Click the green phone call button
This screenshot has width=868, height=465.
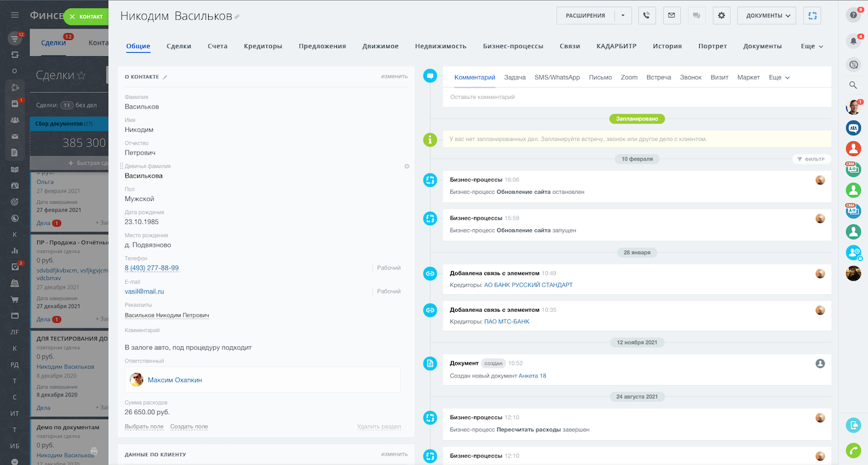point(853,450)
